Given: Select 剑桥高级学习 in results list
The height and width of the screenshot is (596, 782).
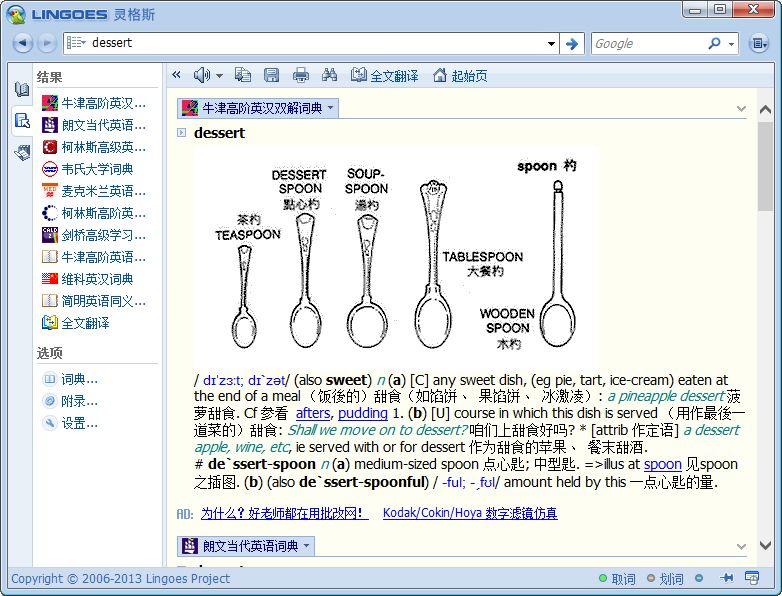Looking at the screenshot, I should [94, 235].
